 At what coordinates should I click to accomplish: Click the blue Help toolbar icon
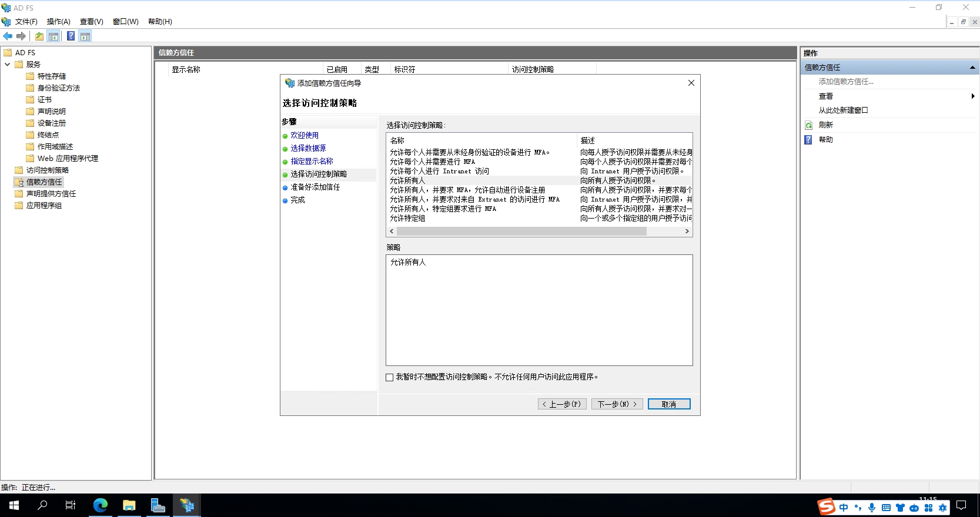(x=71, y=36)
